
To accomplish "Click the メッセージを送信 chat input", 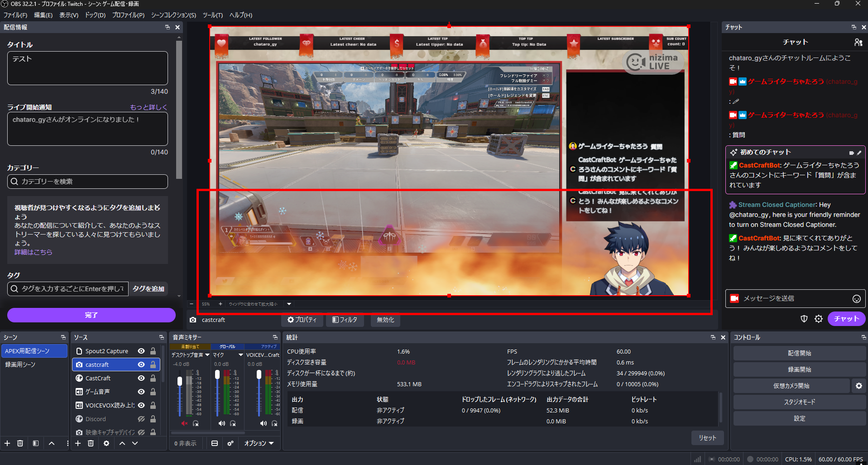I will (796, 298).
